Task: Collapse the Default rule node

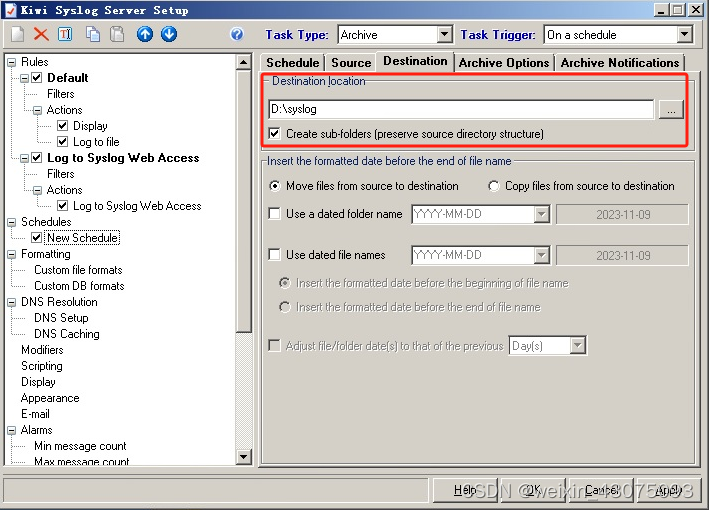Action: click(x=25, y=78)
